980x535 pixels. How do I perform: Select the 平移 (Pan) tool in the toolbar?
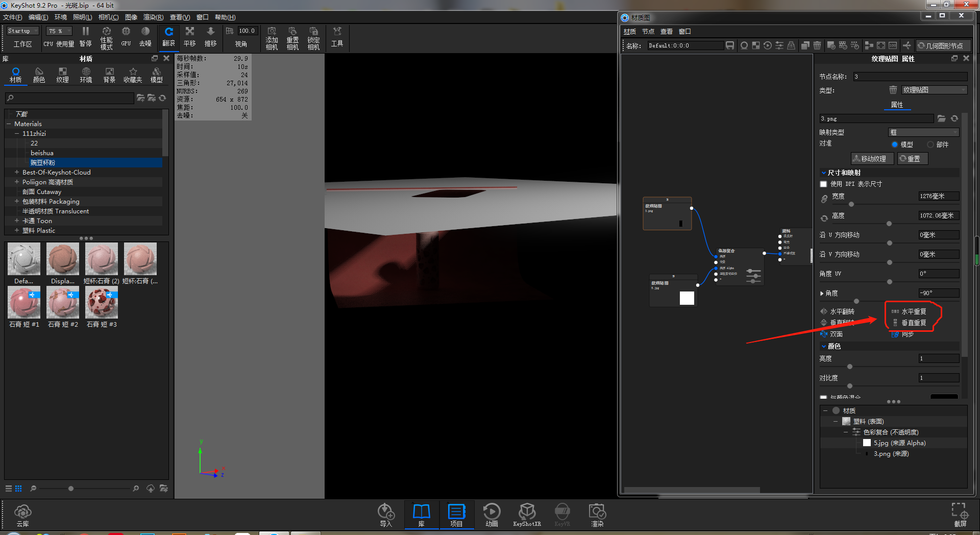(x=189, y=37)
